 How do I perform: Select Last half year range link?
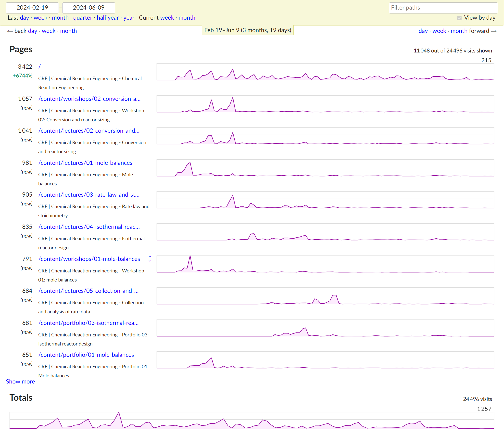tap(108, 18)
